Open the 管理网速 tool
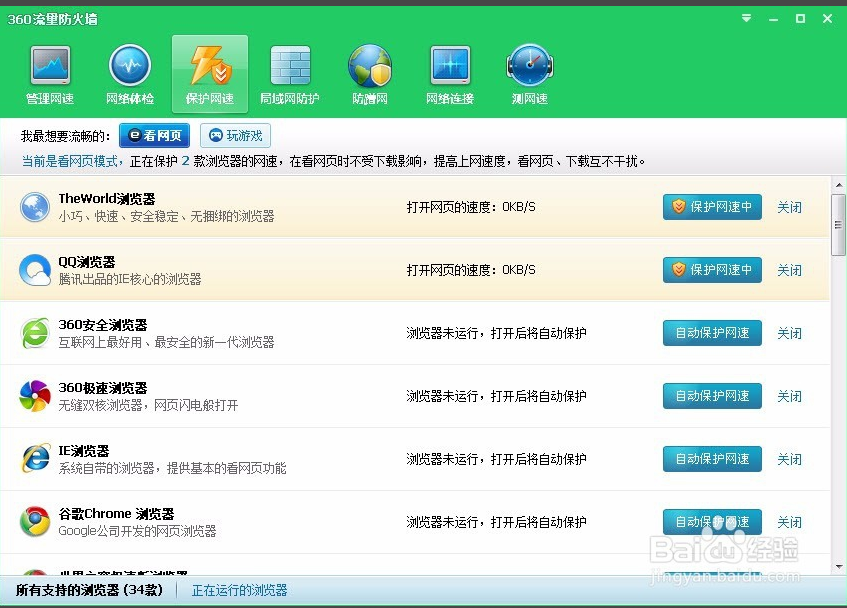The width and height of the screenshot is (847, 608). tap(50, 75)
